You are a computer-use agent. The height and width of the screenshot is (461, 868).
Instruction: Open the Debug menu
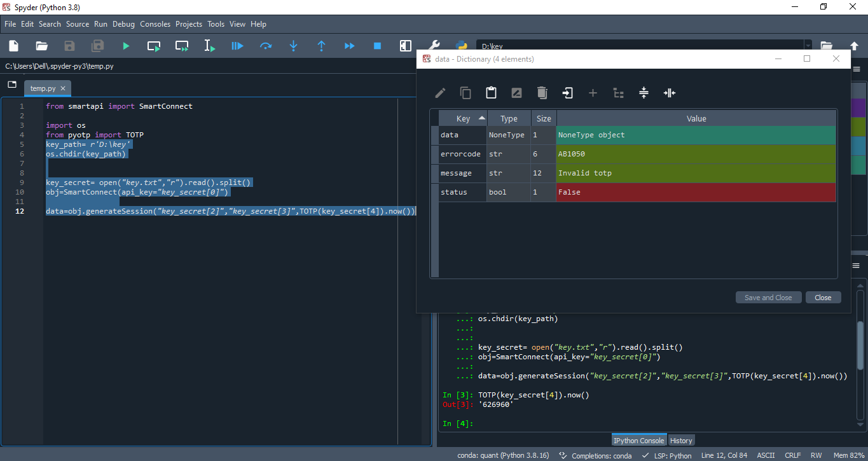click(124, 24)
